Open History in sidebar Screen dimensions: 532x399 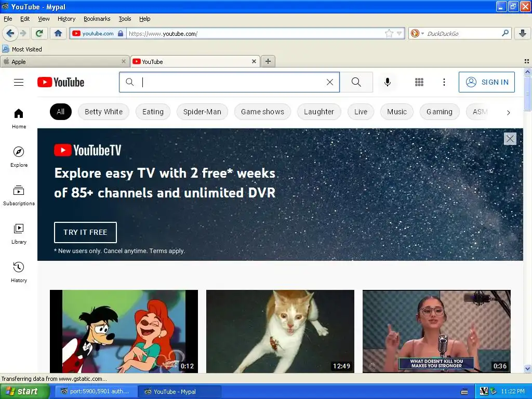[x=19, y=272]
